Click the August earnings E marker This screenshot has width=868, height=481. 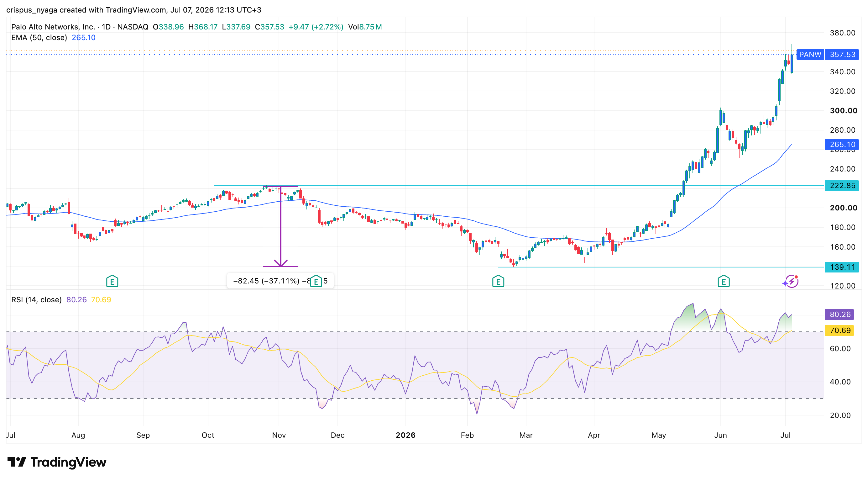[x=112, y=281]
